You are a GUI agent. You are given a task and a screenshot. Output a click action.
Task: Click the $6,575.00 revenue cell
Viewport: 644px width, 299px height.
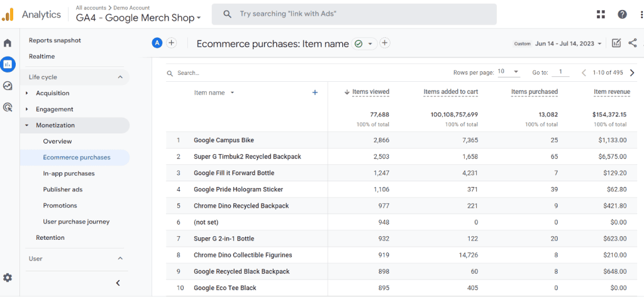tap(613, 157)
